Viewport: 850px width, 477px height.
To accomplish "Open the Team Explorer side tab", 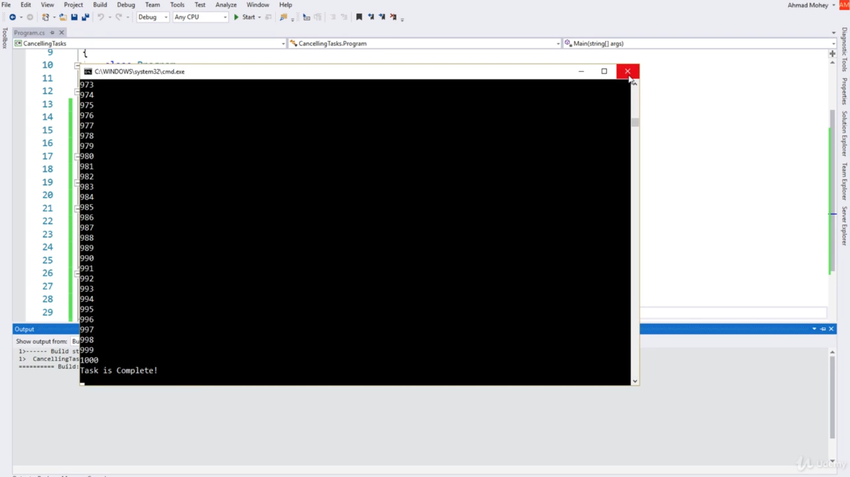I will [x=844, y=182].
